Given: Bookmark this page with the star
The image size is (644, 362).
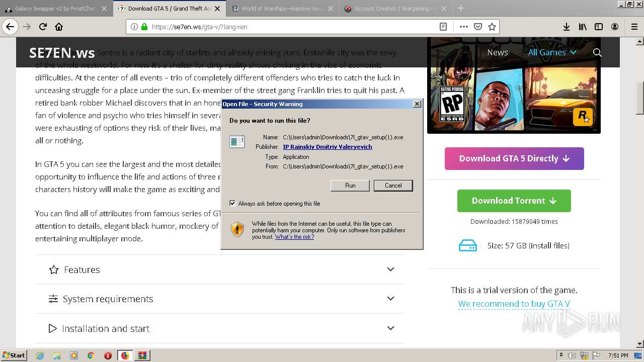Looking at the screenshot, I should (492, 27).
